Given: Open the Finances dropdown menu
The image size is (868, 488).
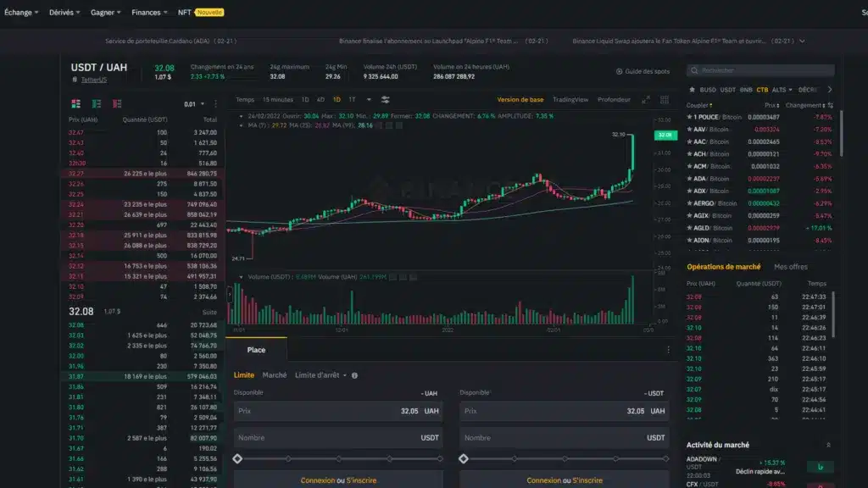Looking at the screenshot, I should (149, 12).
